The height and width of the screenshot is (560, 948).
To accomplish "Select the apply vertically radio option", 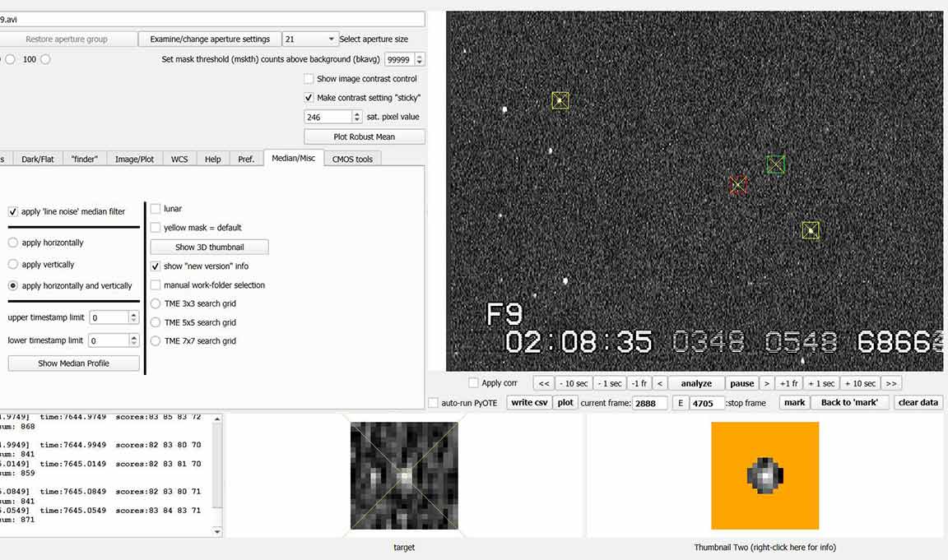I will [13, 265].
